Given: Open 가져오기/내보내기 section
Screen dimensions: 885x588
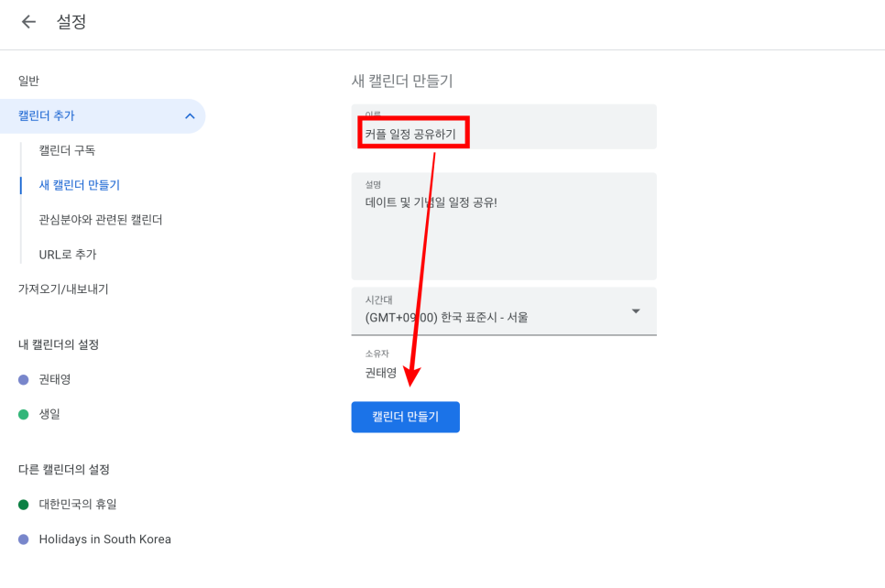Looking at the screenshot, I should [63, 289].
